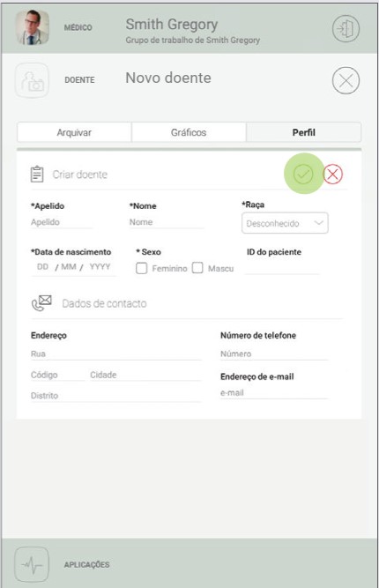
Task: Close the Novo doente patient panel
Action: (346, 80)
